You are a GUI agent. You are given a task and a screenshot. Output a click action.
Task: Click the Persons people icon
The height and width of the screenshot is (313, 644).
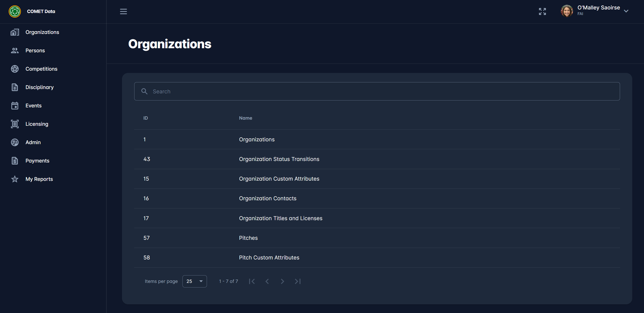click(15, 51)
